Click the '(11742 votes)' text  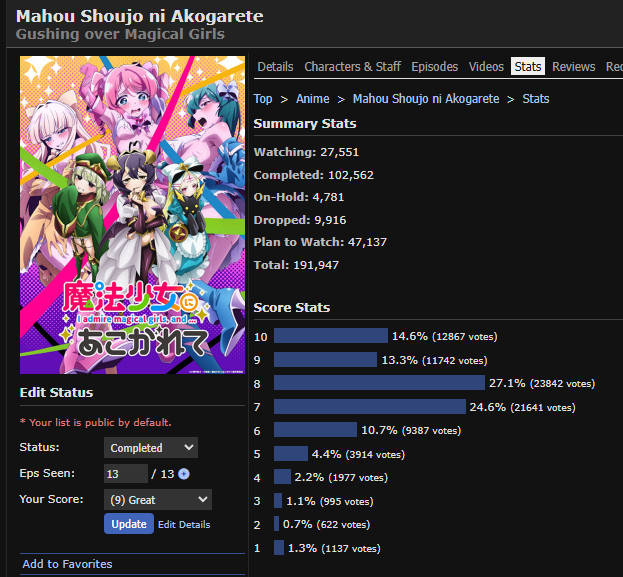[x=455, y=360]
